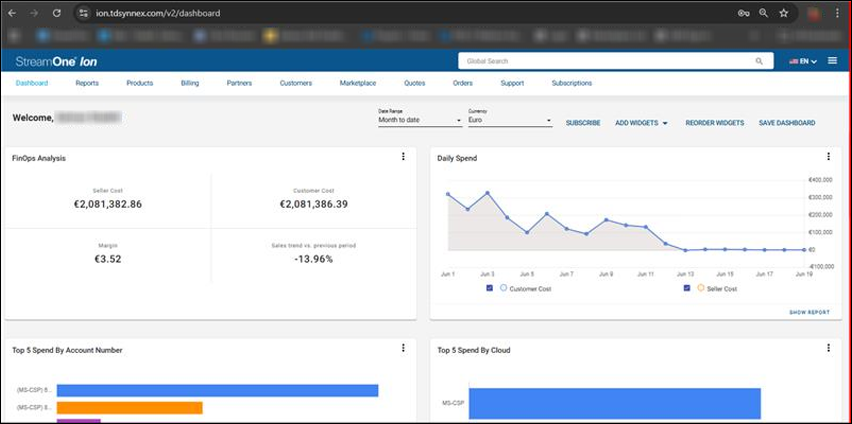
Task: Open the hamburger menu in StreamOne header
Action: pyautogui.click(x=832, y=61)
